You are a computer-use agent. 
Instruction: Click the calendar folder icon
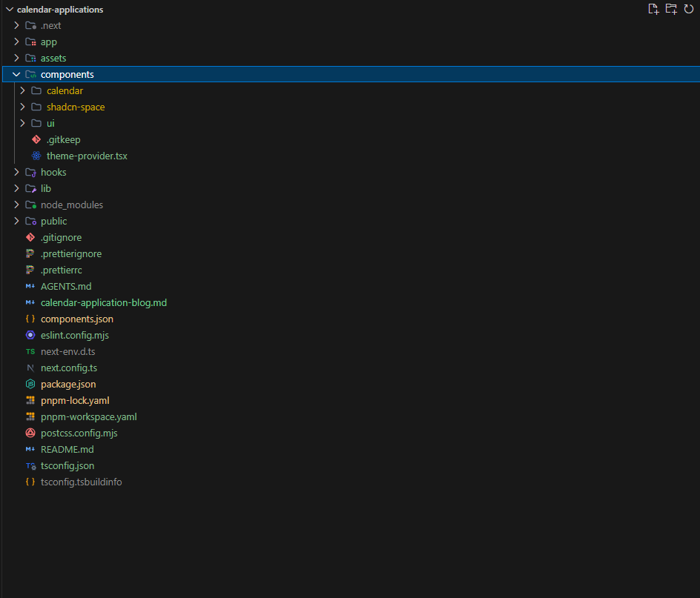coord(36,90)
